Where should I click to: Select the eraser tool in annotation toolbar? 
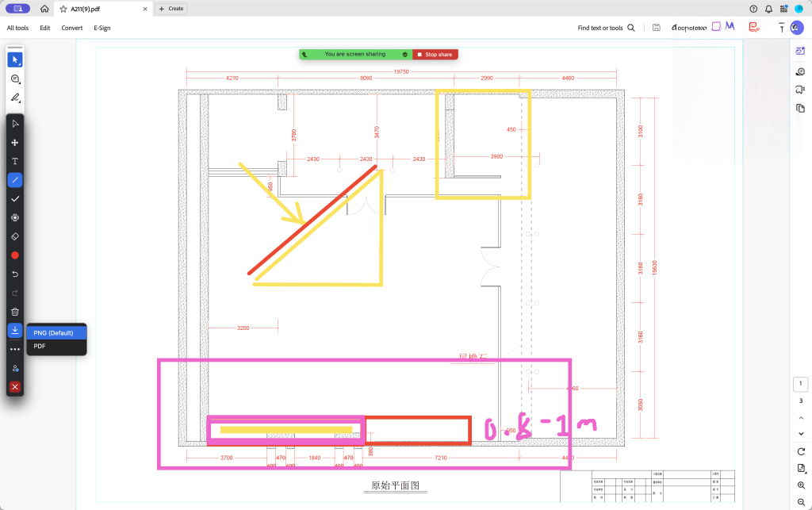coord(15,236)
